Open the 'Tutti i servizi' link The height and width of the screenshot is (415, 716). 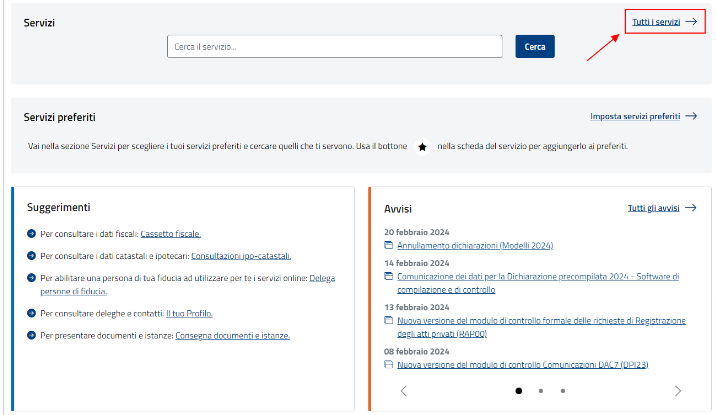click(x=655, y=21)
